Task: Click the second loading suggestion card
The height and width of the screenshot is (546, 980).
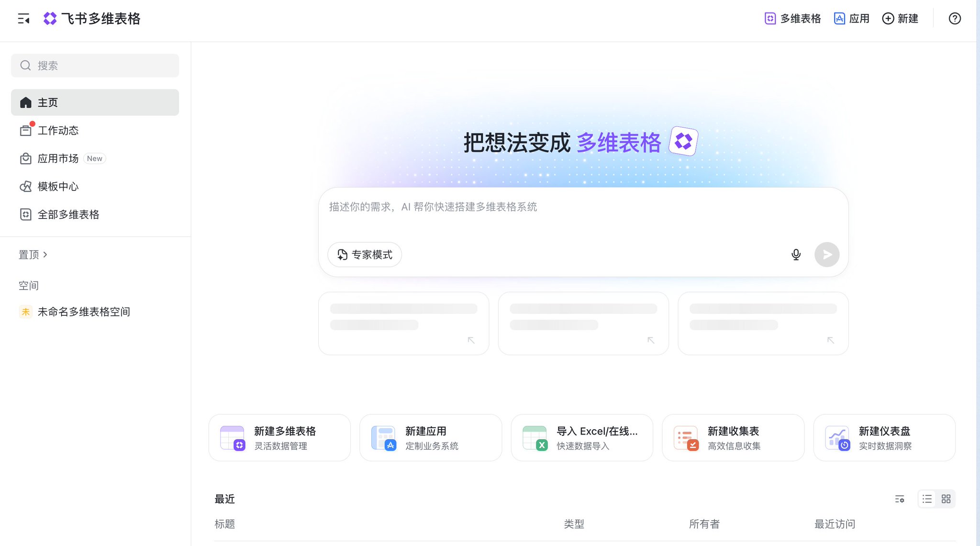Action: click(x=583, y=323)
